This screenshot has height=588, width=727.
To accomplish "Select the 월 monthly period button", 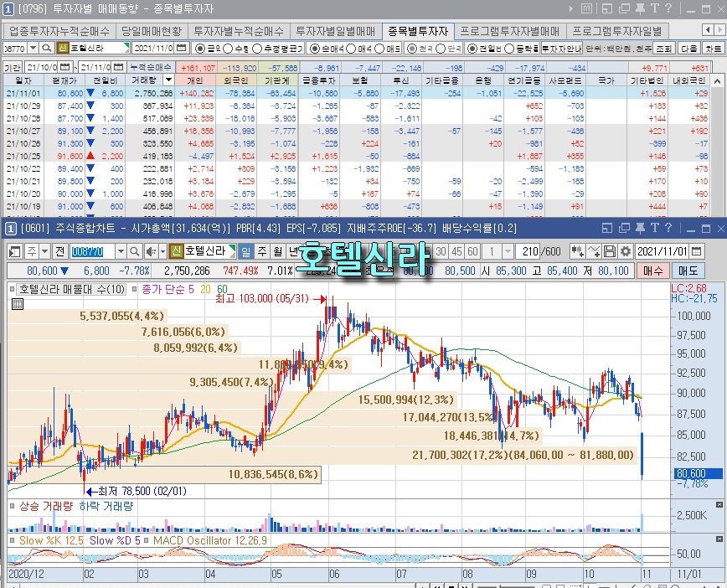I will (x=278, y=251).
